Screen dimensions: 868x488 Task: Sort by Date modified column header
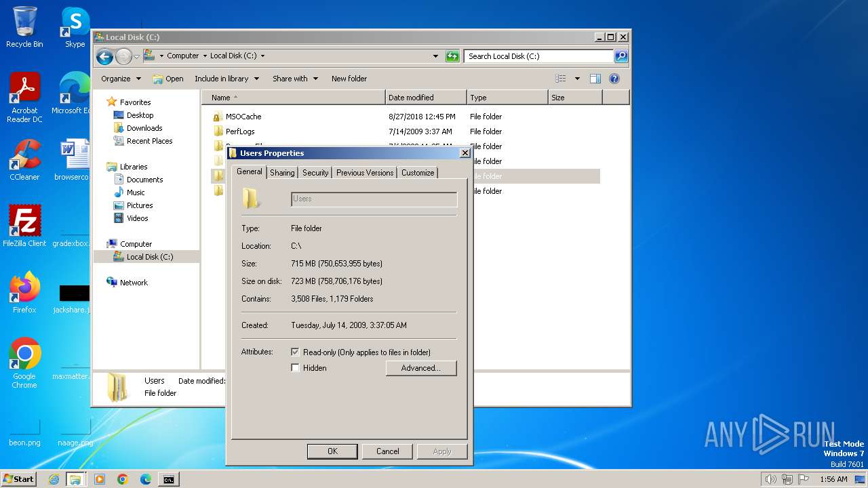(426, 98)
